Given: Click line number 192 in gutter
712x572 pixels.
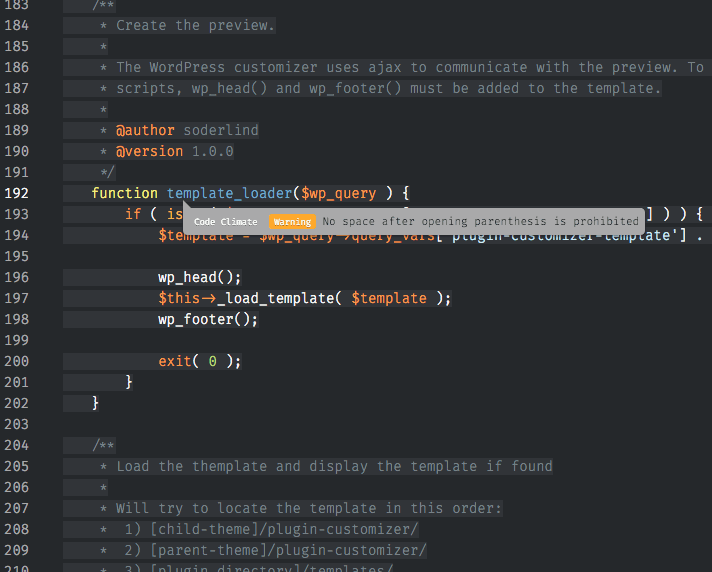Looking at the screenshot, I should (x=17, y=193).
